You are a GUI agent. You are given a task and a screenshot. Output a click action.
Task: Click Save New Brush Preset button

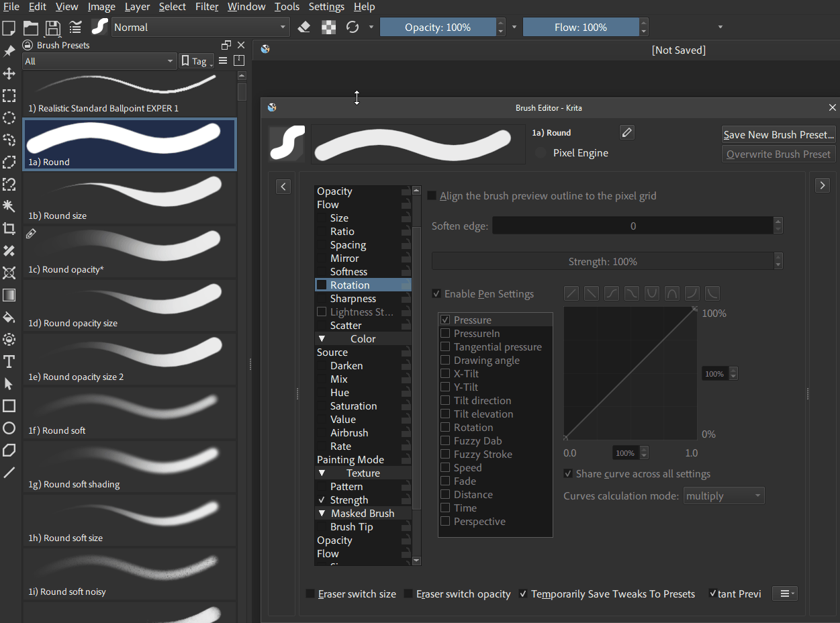(778, 134)
